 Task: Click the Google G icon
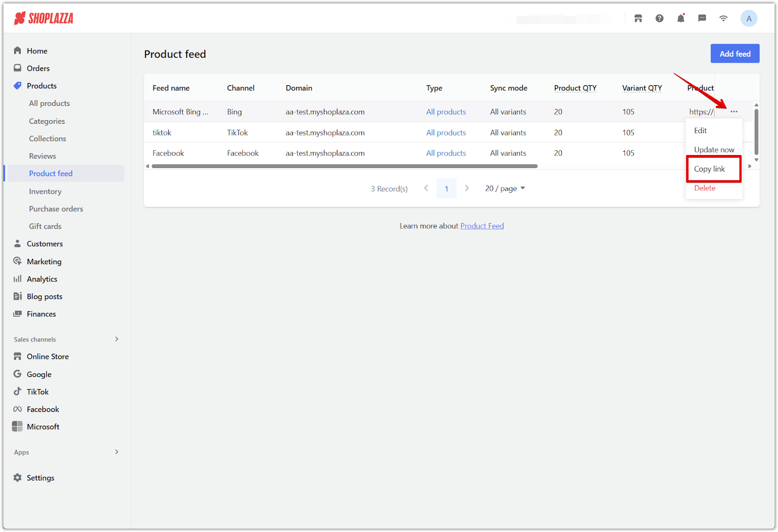click(x=18, y=374)
